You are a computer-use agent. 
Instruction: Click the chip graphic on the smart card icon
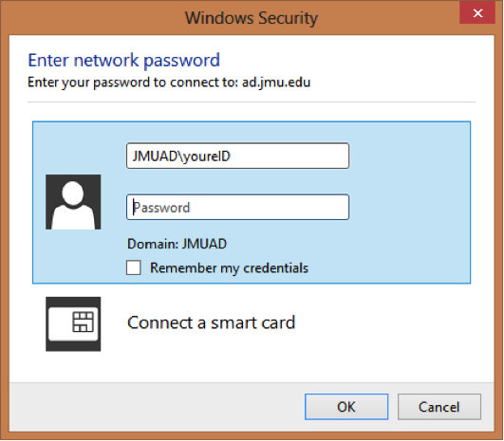[x=83, y=322]
